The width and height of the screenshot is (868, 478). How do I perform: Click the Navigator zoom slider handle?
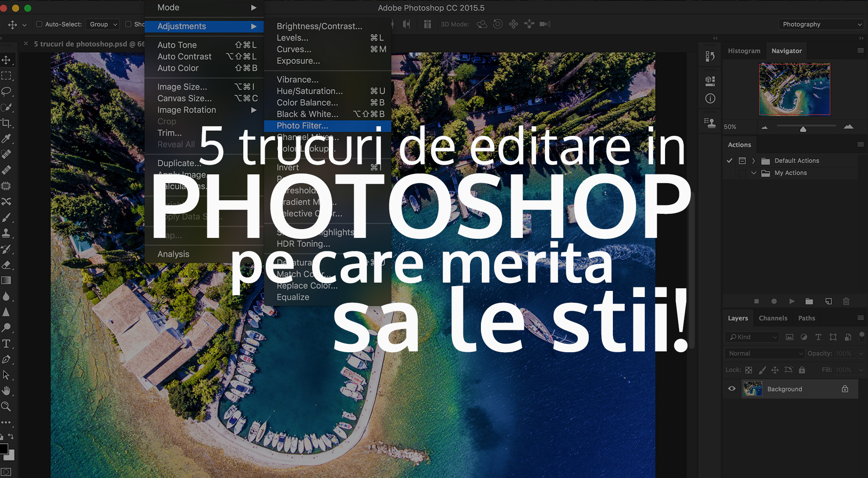click(x=803, y=129)
